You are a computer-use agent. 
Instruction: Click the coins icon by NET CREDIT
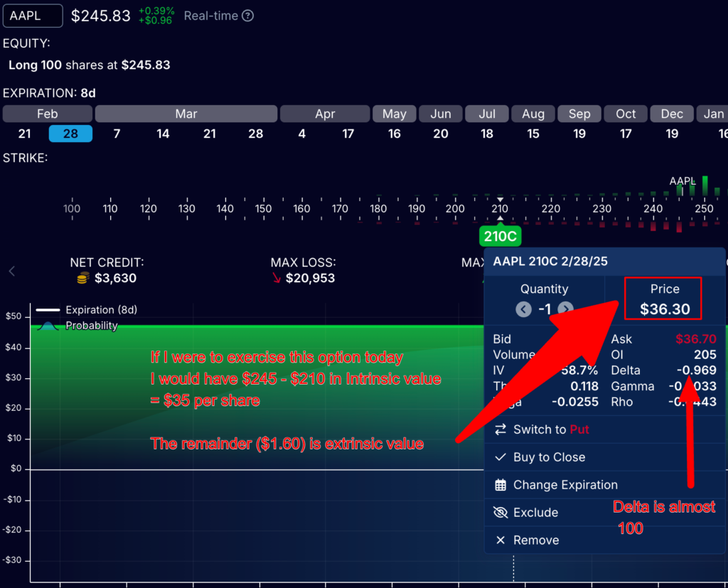click(x=82, y=278)
